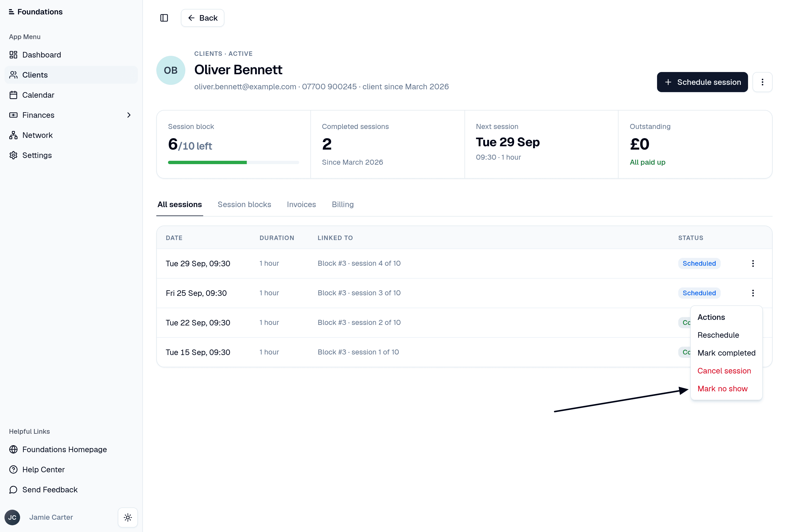786x532 pixels.
Task: Click the Scheduled badge for Fri 25 Sep
Action: click(699, 293)
